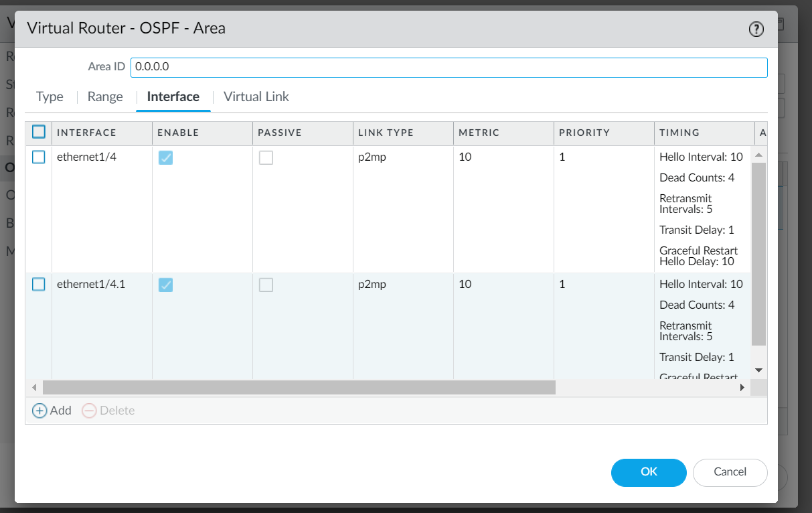Click the Area ID input field
This screenshot has height=513, width=812.
[x=449, y=67]
